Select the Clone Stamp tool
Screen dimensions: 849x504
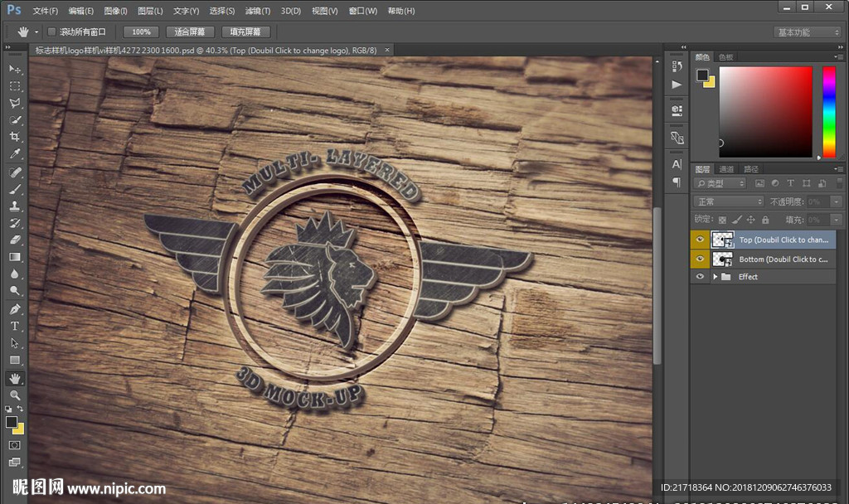pos(15,206)
